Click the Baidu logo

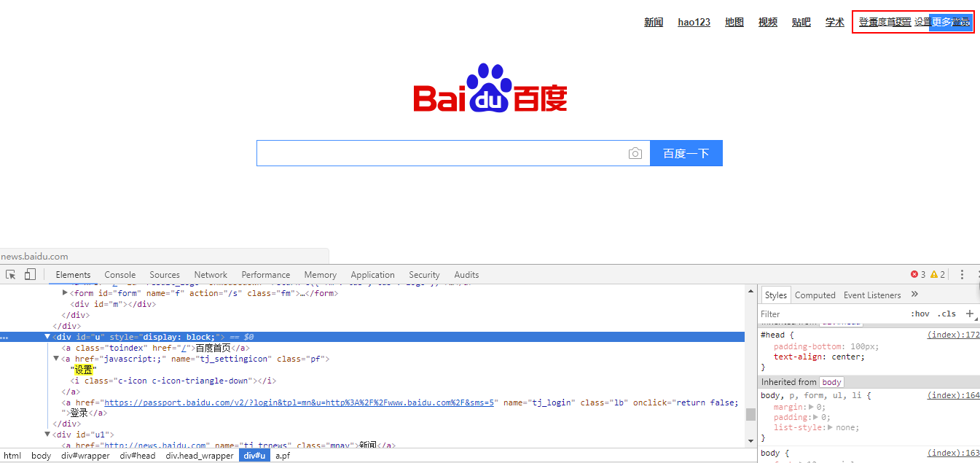[x=490, y=88]
